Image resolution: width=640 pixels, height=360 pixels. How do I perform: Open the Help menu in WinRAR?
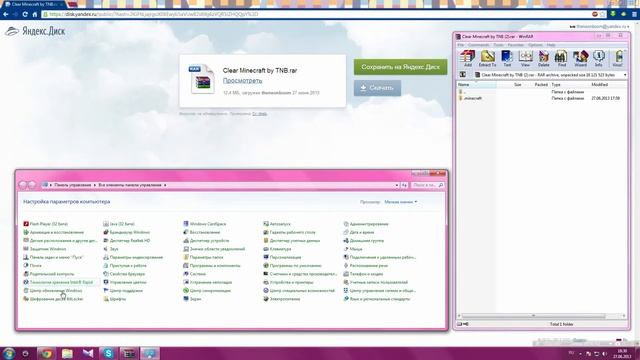point(551,45)
